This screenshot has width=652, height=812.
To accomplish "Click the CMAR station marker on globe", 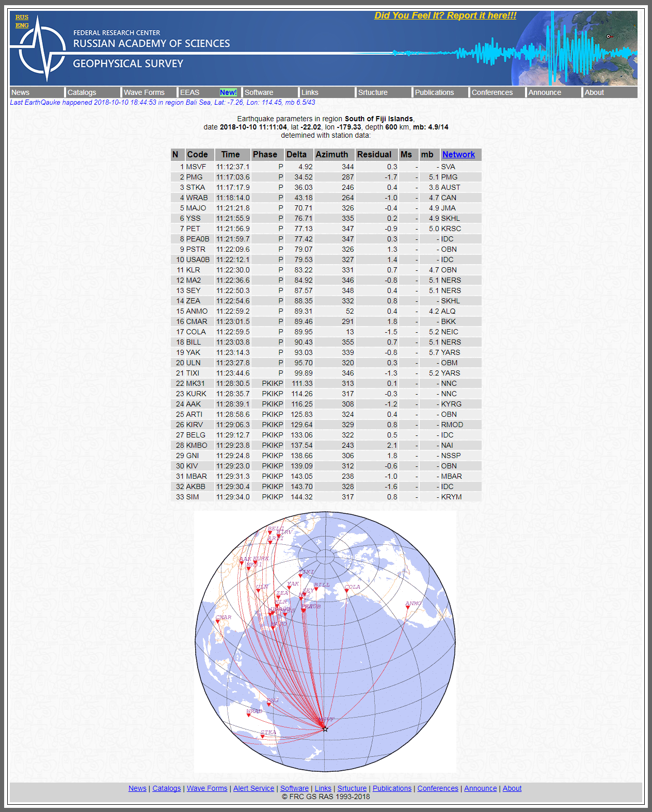I will click(218, 622).
